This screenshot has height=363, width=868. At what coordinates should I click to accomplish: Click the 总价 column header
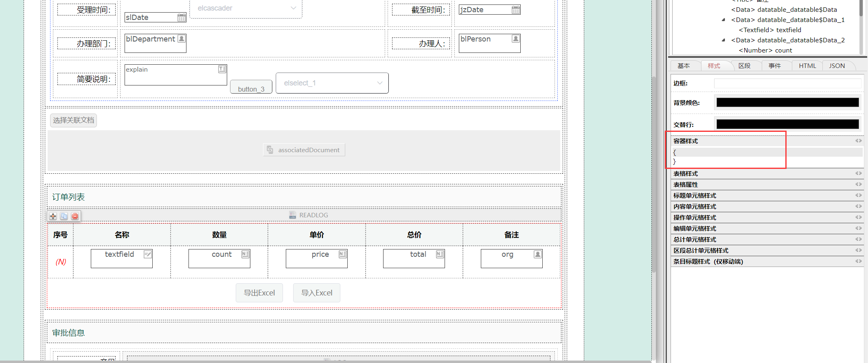tap(414, 235)
